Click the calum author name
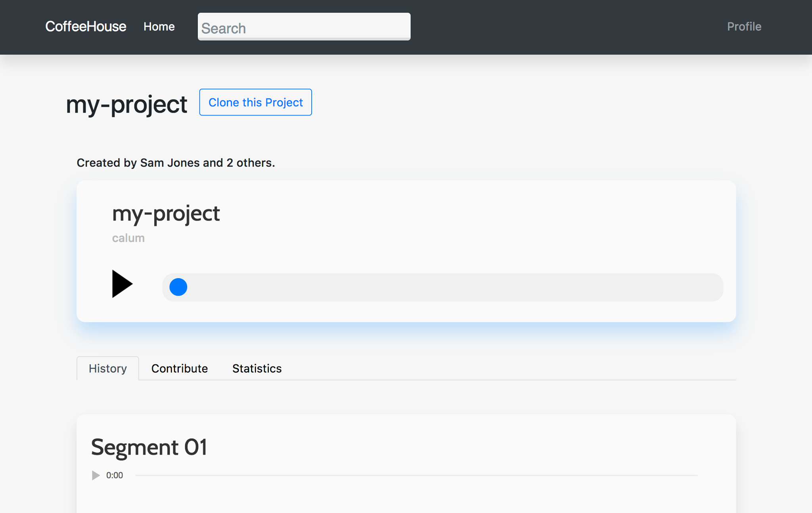 [x=128, y=238]
